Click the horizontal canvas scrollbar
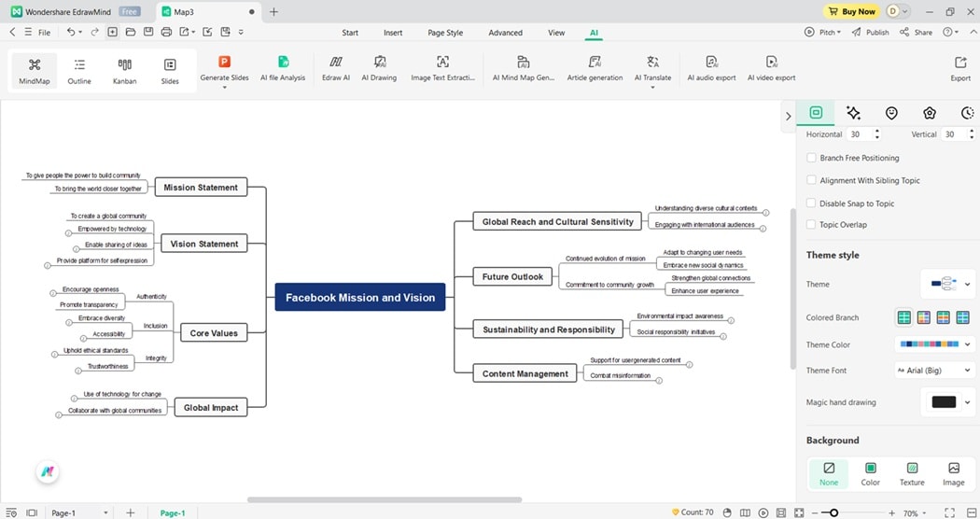Viewport: 980px width, 519px height. click(x=385, y=499)
